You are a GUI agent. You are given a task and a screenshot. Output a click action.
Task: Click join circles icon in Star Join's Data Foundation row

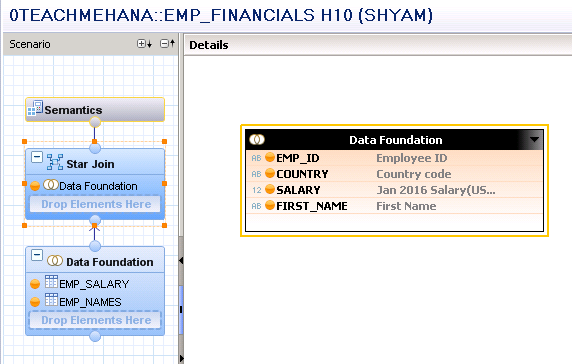coord(51,185)
